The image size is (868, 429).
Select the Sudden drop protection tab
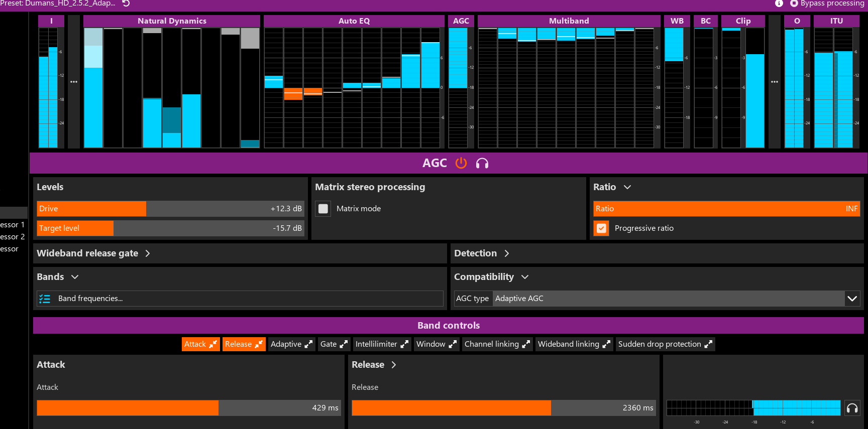click(665, 344)
